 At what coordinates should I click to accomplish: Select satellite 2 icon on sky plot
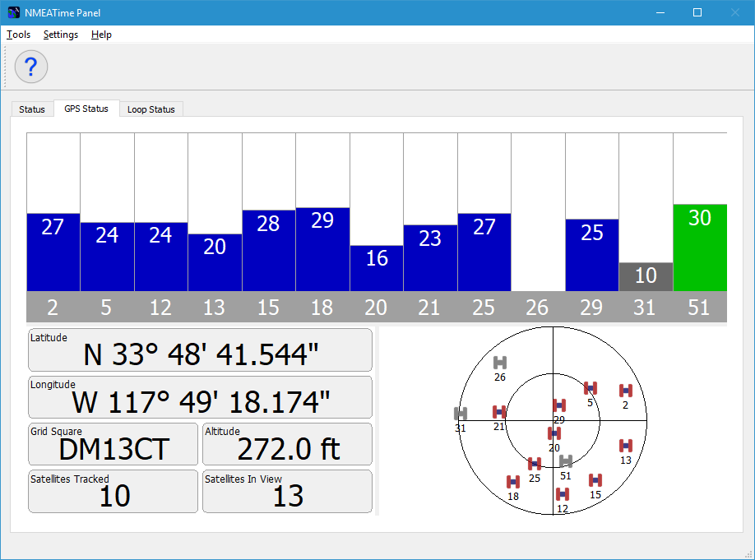626,391
